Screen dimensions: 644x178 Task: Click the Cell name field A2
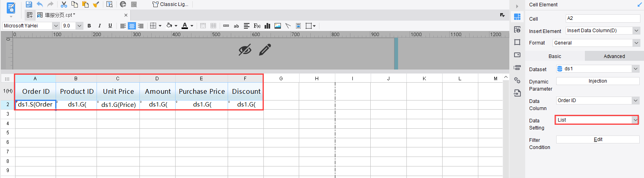(x=603, y=18)
